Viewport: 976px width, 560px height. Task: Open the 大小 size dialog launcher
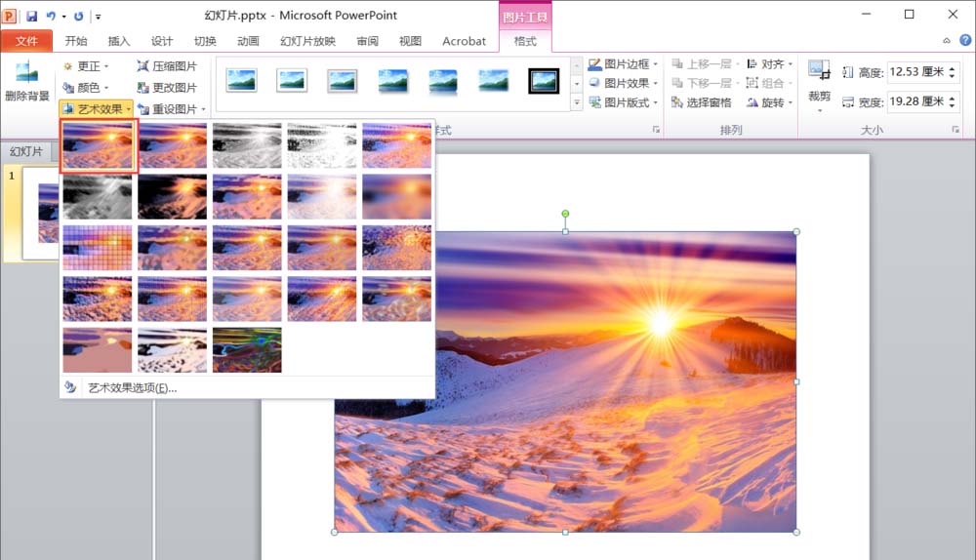click(x=956, y=130)
